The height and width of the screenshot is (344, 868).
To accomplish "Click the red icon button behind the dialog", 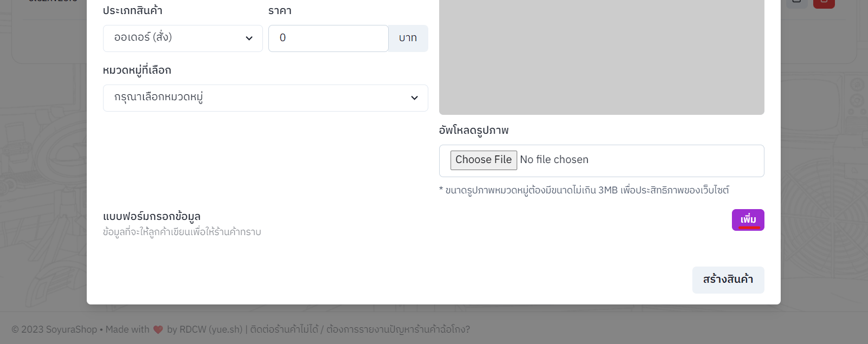I will 824,3.
